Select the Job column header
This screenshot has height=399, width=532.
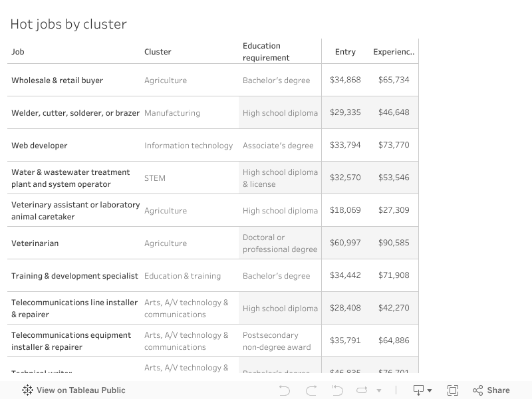pos(18,52)
